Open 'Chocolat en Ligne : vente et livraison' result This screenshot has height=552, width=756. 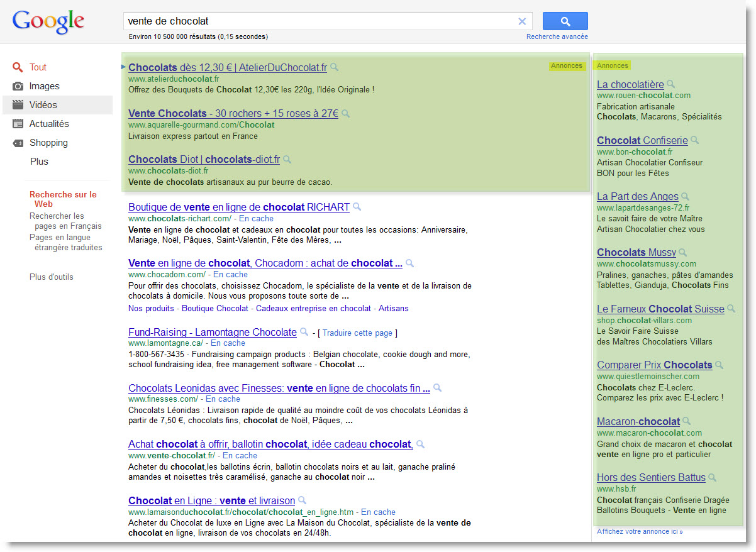211,500
